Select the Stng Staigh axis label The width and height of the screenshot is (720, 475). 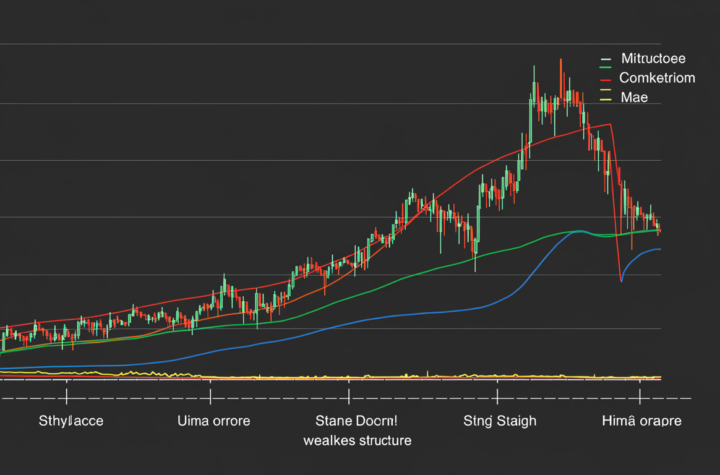click(x=498, y=421)
